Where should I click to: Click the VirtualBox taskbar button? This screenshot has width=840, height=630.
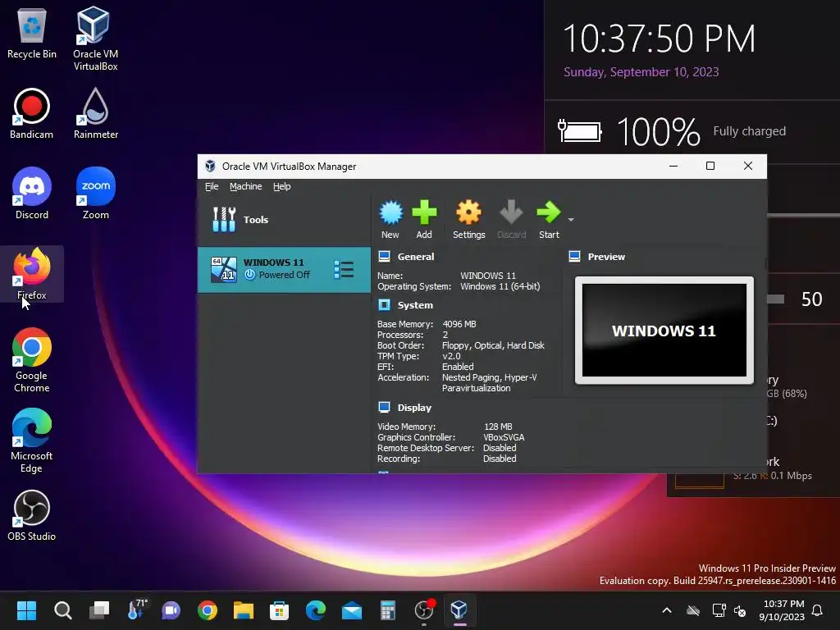click(459, 610)
